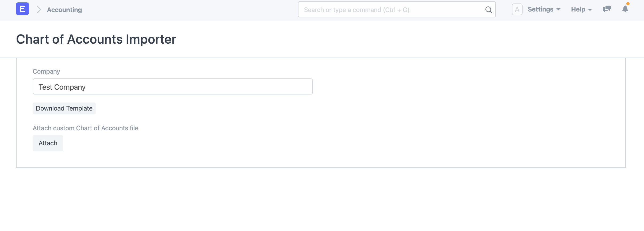Click the search magnifier icon

tap(489, 10)
